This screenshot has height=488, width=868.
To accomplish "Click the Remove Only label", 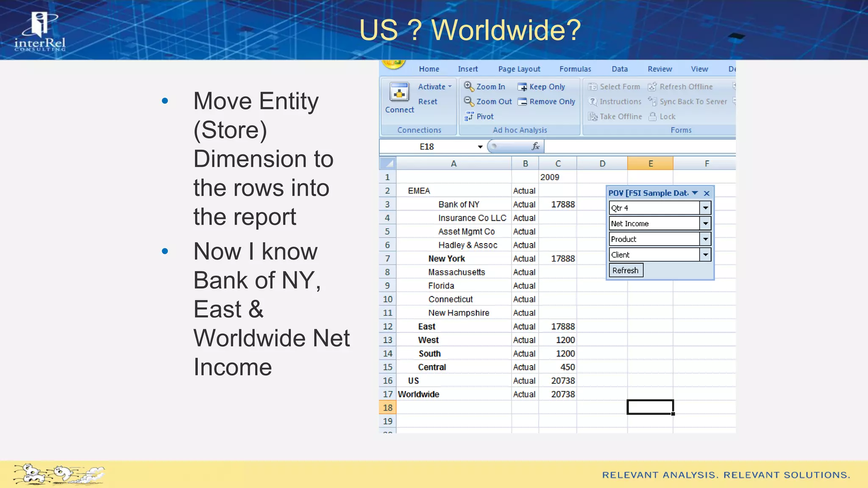I will tap(552, 102).
